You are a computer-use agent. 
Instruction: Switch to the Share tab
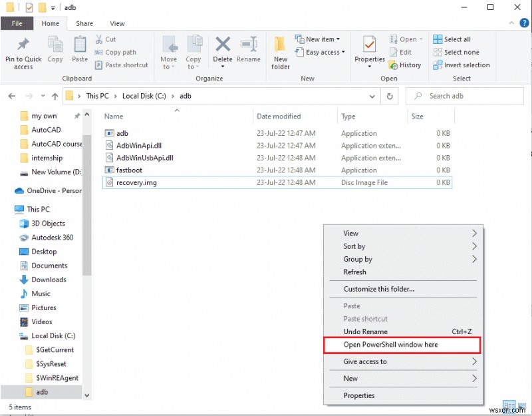[x=84, y=23]
